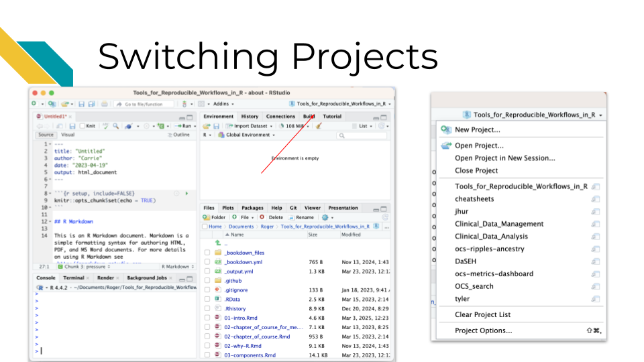Open the Global Environment dropdown
Image resolution: width=644 pixels, height=362 pixels.
[247, 135]
